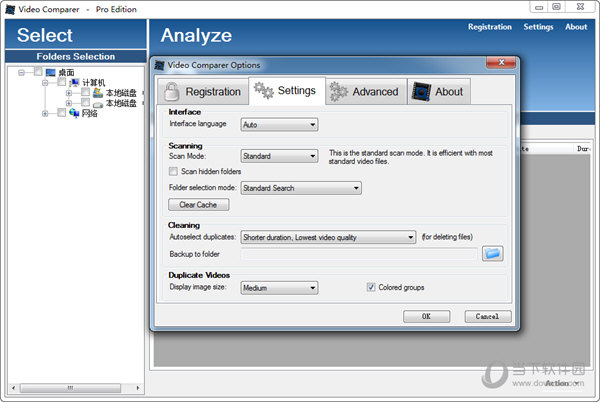This screenshot has height=402, width=600.
Task: Switch to the Advanced tab
Action: pos(366,92)
